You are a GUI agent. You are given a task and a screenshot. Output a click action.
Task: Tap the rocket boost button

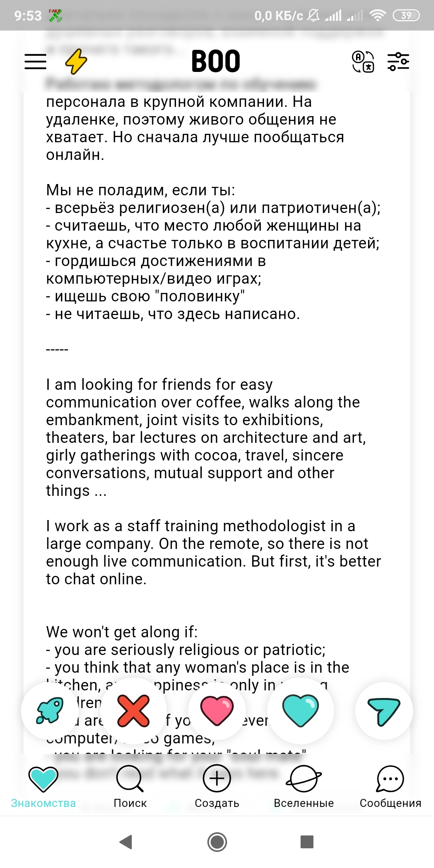coord(50,710)
